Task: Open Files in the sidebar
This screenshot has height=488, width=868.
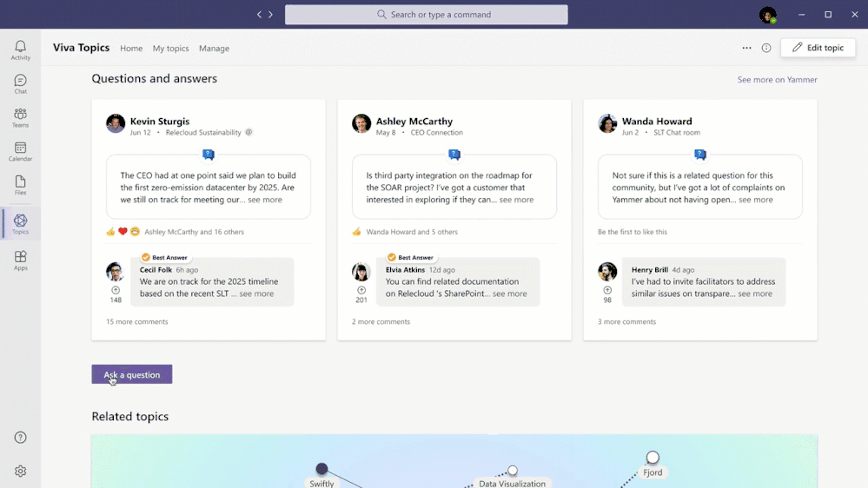Action: (20, 185)
